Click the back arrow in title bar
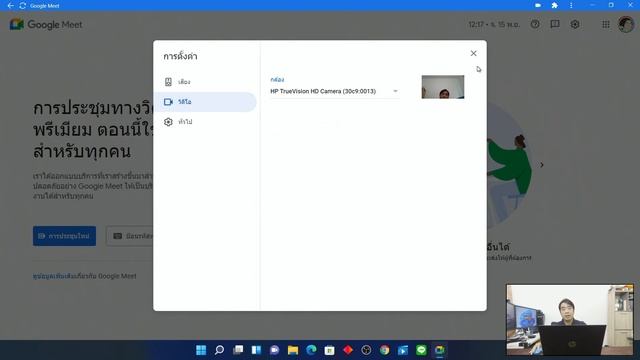This screenshot has height=360, width=640. 11,6
